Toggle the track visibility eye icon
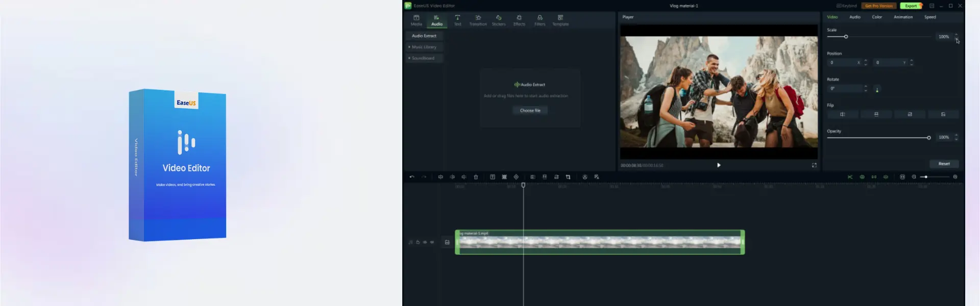This screenshot has height=306, width=980. coord(425,242)
